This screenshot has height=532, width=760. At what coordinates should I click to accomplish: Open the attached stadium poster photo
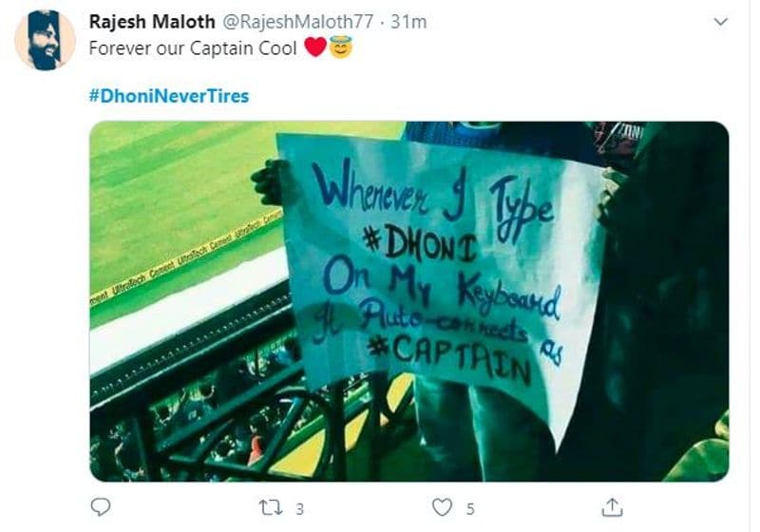tap(409, 301)
